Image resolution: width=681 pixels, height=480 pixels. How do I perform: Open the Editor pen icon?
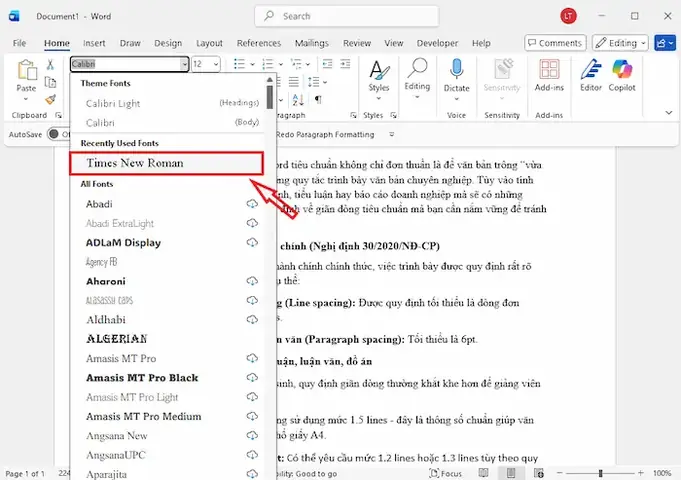pos(591,70)
